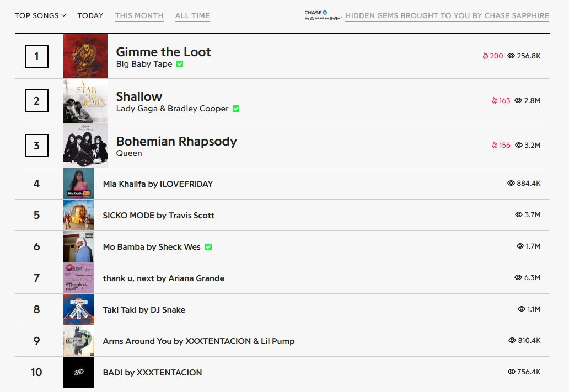Image resolution: width=569 pixels, height=392 pixels.
Task: Click flame icon showing 156
Action: click(494, 145)
